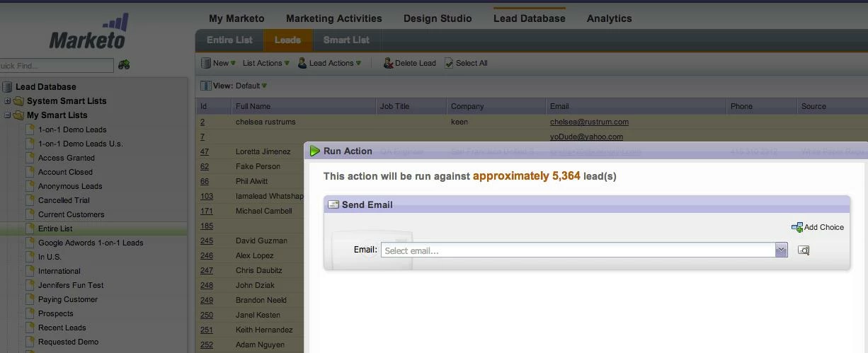Screen dimensions: 868x353
Task: Expand the System Smart Lists node
Action: coord(8,101)
